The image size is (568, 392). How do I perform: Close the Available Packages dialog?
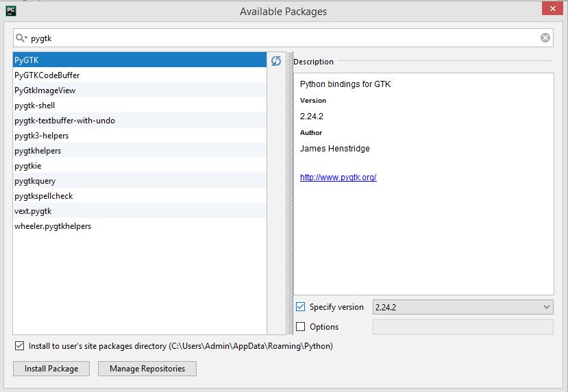(552, 8)
